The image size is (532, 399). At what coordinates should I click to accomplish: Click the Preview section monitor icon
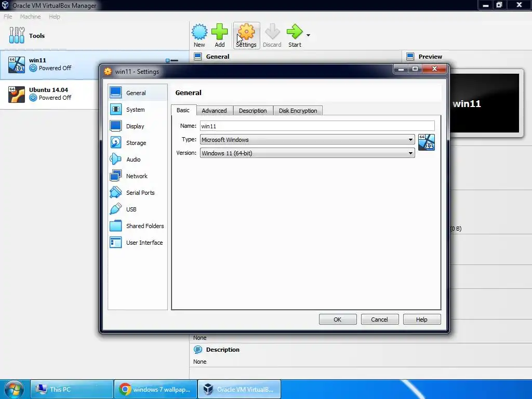410,56
